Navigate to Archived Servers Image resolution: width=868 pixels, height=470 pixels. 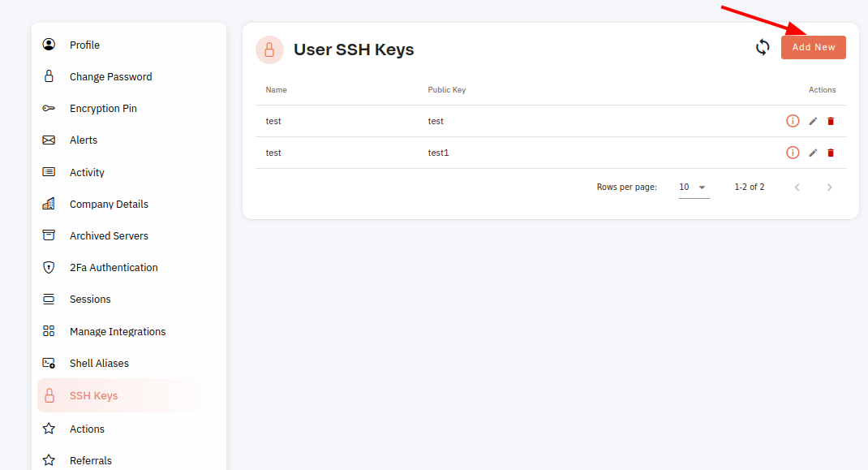(x=109, y=235)
